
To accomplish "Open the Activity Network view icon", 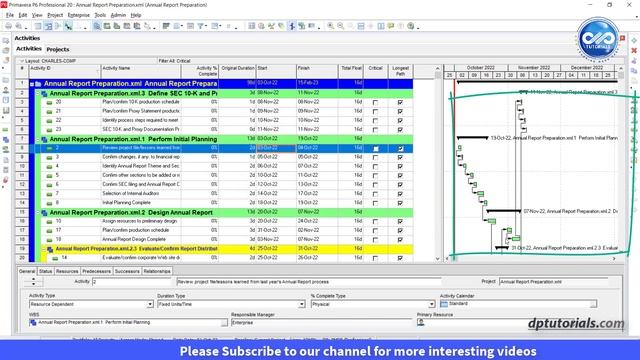I will tap(58, 26).
